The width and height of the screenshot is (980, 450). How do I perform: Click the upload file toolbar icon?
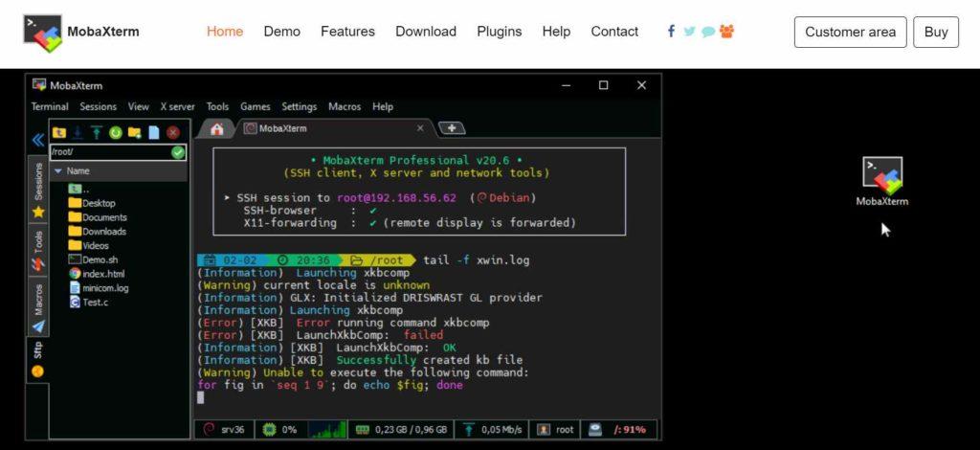(x=97, y=132)
